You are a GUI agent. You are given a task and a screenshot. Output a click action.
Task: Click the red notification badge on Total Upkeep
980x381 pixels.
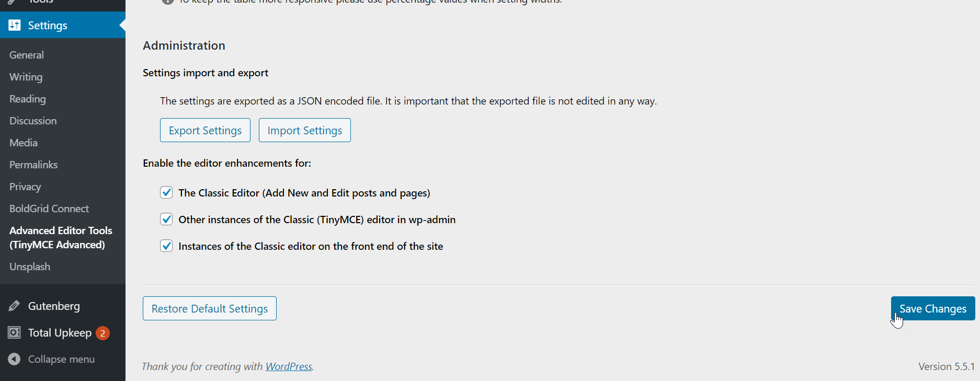pyautogui.click(x=102, y=333)
